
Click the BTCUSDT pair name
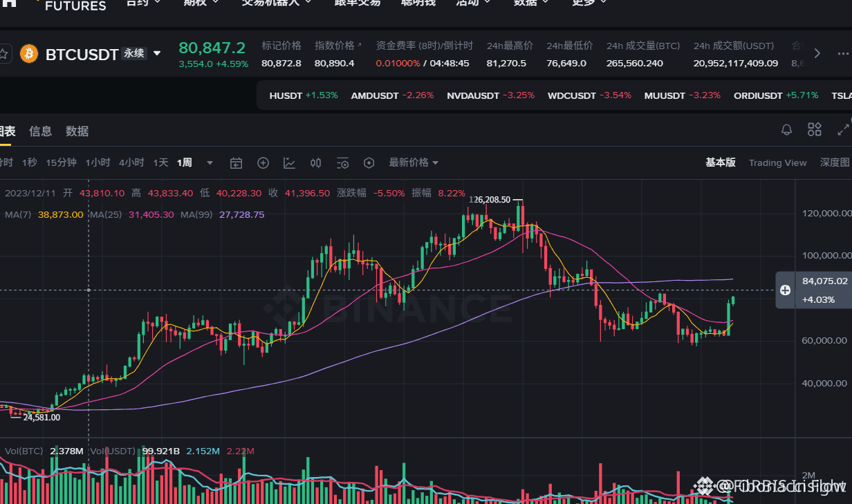82,54
